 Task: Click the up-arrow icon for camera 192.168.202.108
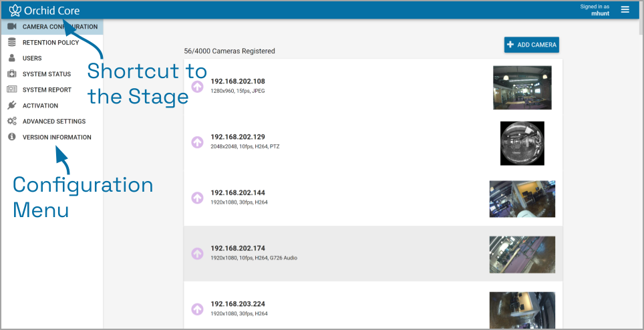pos(197,86)
